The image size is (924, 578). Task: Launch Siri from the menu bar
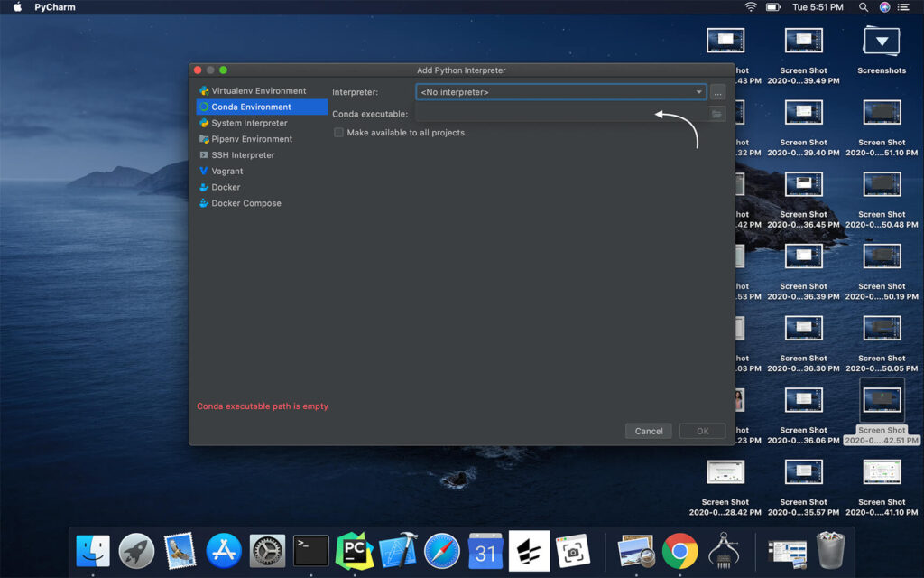click(x=884, y=7)
